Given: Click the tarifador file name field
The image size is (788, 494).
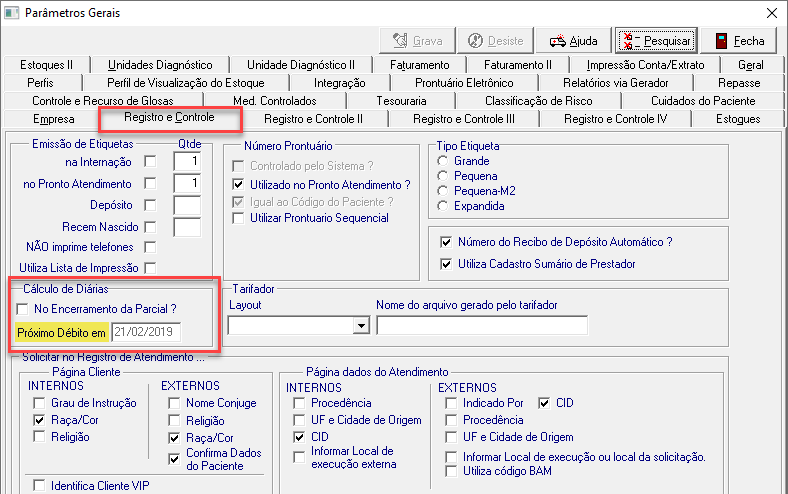Looking at the screenshot, I should coord(482,326).
